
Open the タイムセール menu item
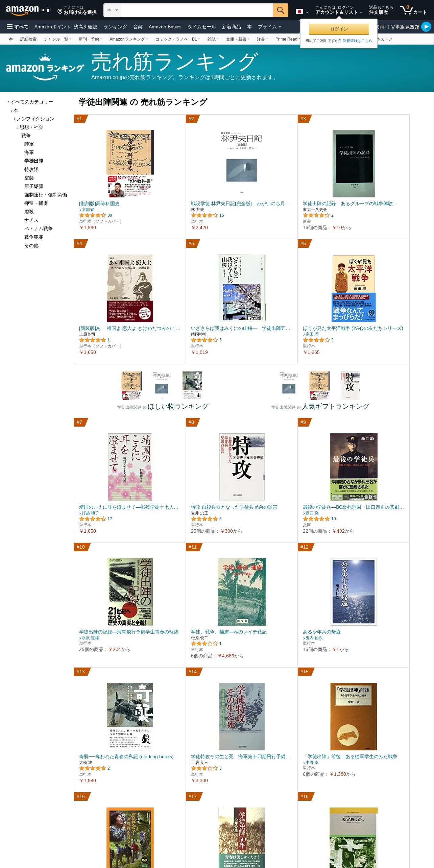pyautogui.click(x=202, y=27)
